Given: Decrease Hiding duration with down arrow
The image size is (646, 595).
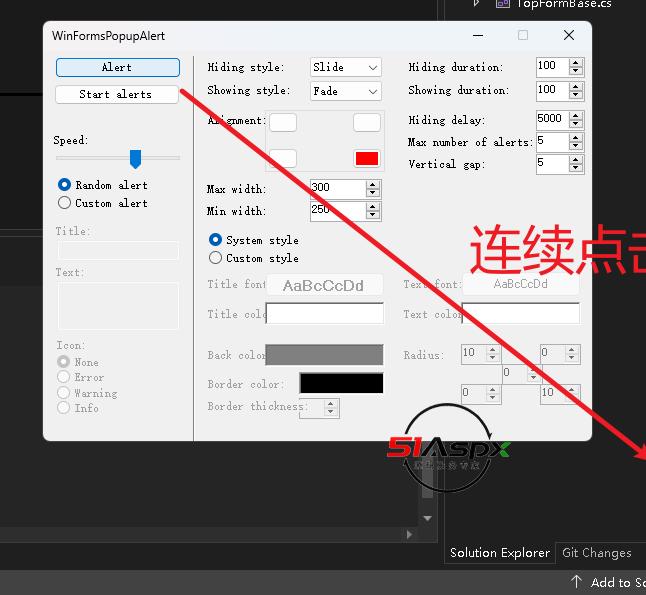Looking at the screenshot, I should point(576,71).
